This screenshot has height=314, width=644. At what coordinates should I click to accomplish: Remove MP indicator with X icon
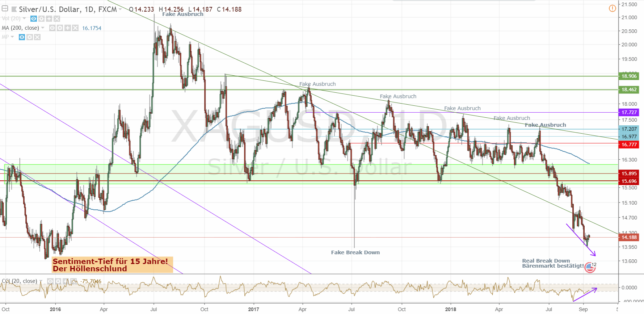click(37, 37)
